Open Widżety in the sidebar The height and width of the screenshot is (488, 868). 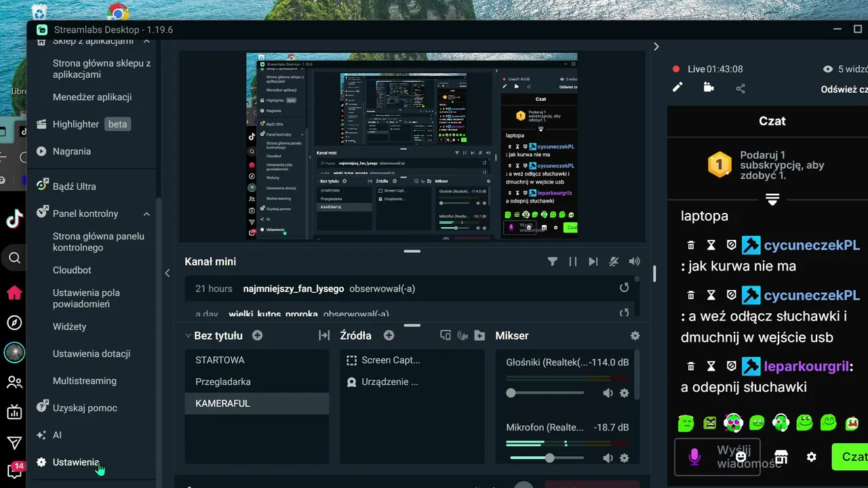[70, 326]
